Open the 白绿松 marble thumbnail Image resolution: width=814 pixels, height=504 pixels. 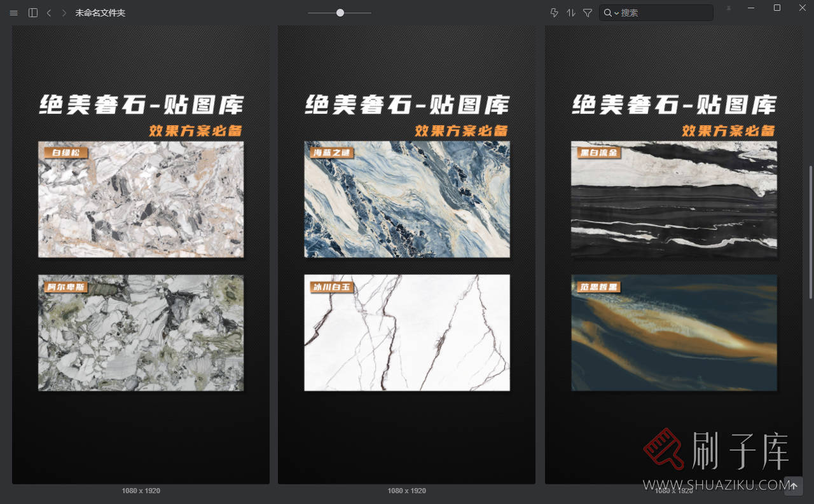point(141,199)
